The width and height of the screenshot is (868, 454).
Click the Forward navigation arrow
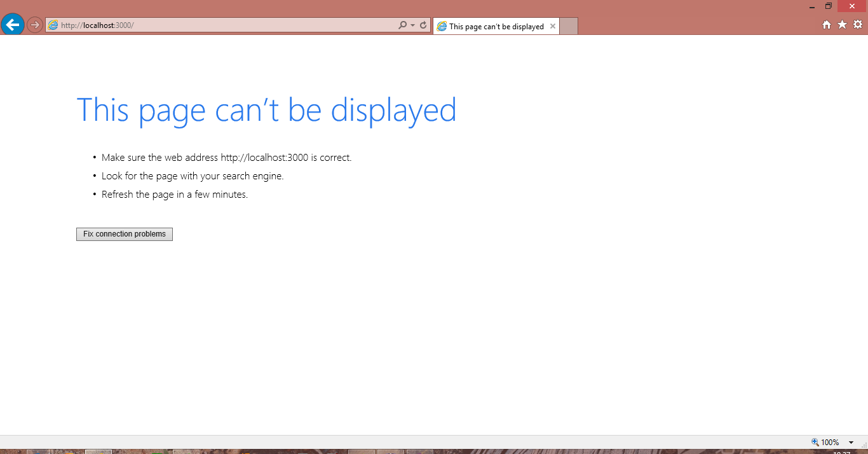(35, 25)
